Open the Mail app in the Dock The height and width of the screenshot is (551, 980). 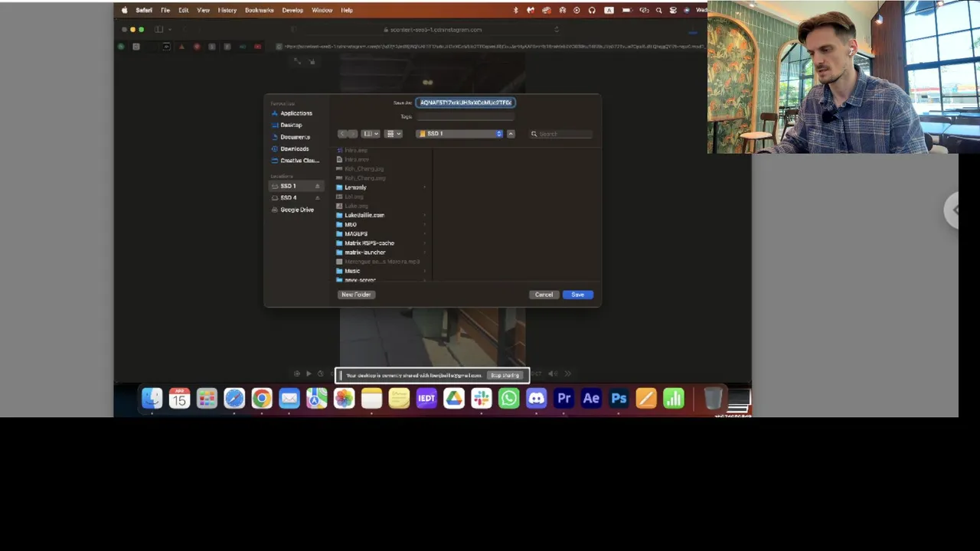pyautogui.click(x=289, y=398)
